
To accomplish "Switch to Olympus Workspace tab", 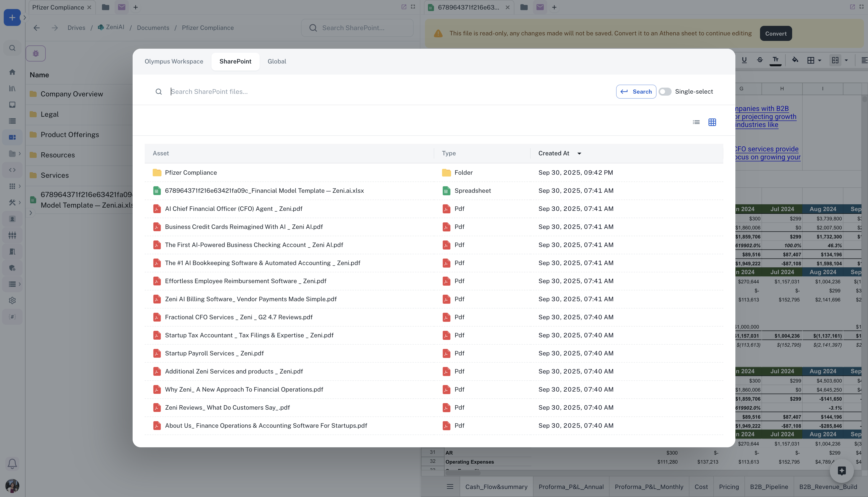I will point(174,61).
